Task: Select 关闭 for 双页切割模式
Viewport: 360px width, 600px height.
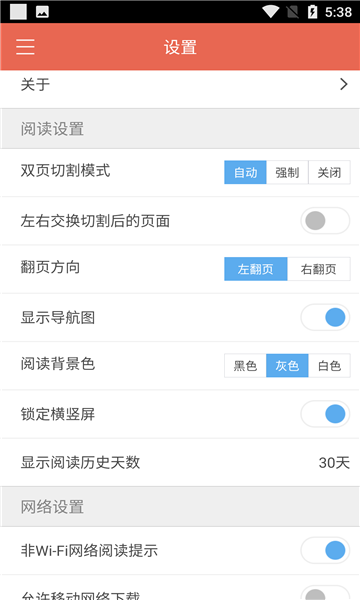Action: [x=329, y=172]
